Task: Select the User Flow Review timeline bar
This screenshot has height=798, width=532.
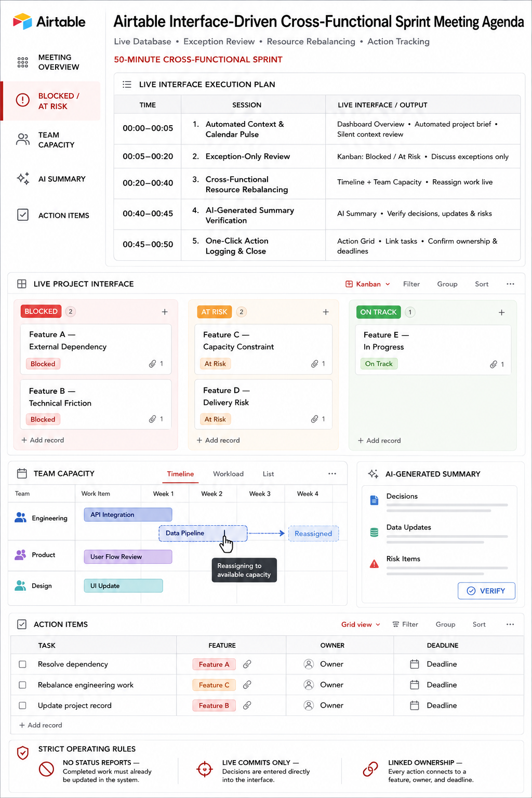Action: [x=128, y=556]
